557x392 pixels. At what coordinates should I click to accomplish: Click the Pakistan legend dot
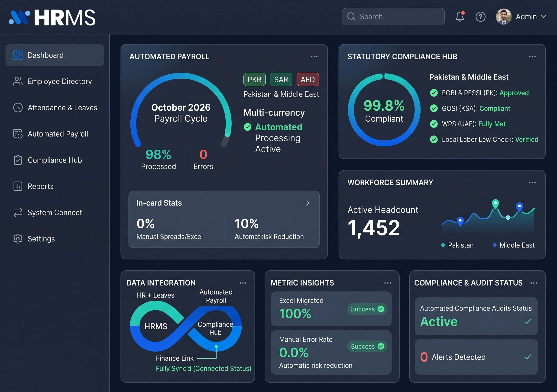click(x=443, y=245)
